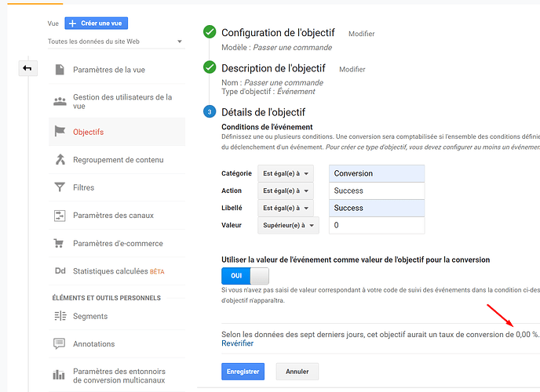
Task: Click the Gestion des utilisateurs people icon
Action: [x=60, y=102]
